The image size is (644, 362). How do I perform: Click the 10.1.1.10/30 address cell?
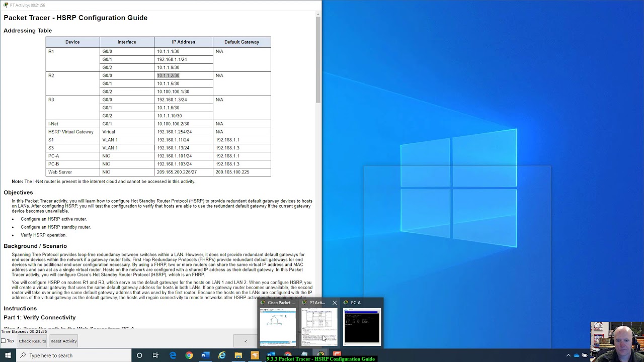(x=183, y=116)
